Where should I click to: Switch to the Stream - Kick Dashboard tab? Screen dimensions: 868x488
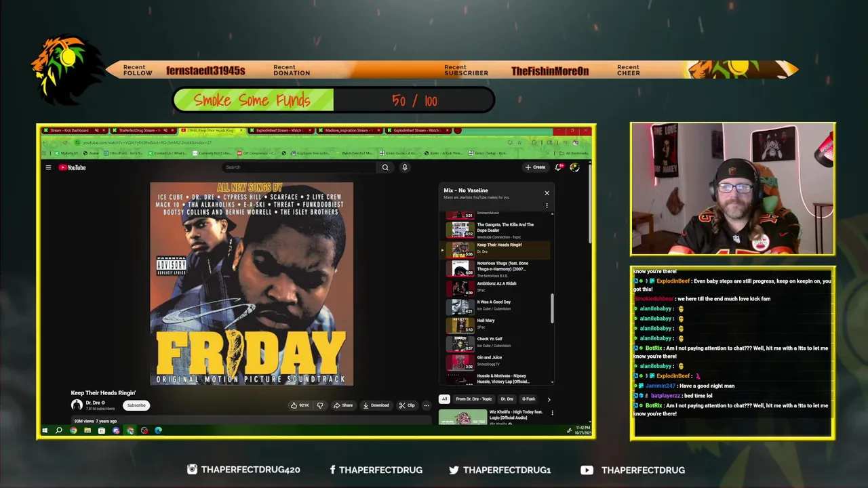coord(73,130)
